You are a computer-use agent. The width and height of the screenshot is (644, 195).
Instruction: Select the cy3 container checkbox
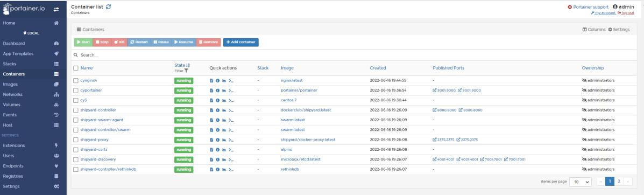75,100
